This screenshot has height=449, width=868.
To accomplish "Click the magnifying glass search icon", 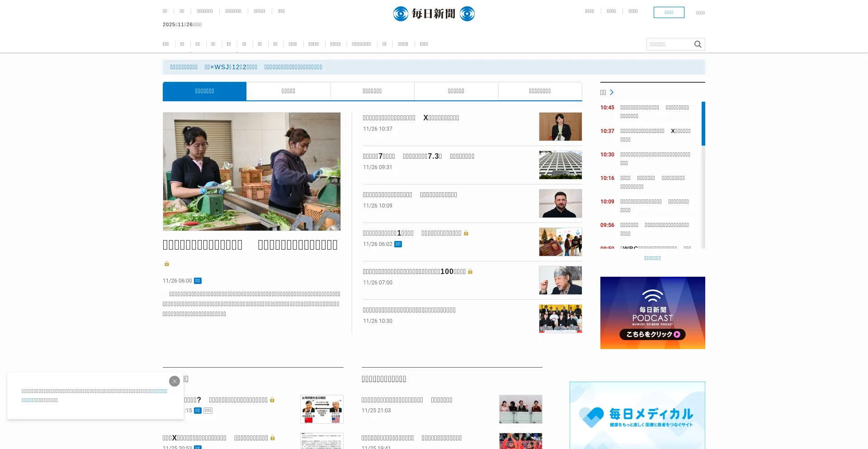I will point(698,44).
